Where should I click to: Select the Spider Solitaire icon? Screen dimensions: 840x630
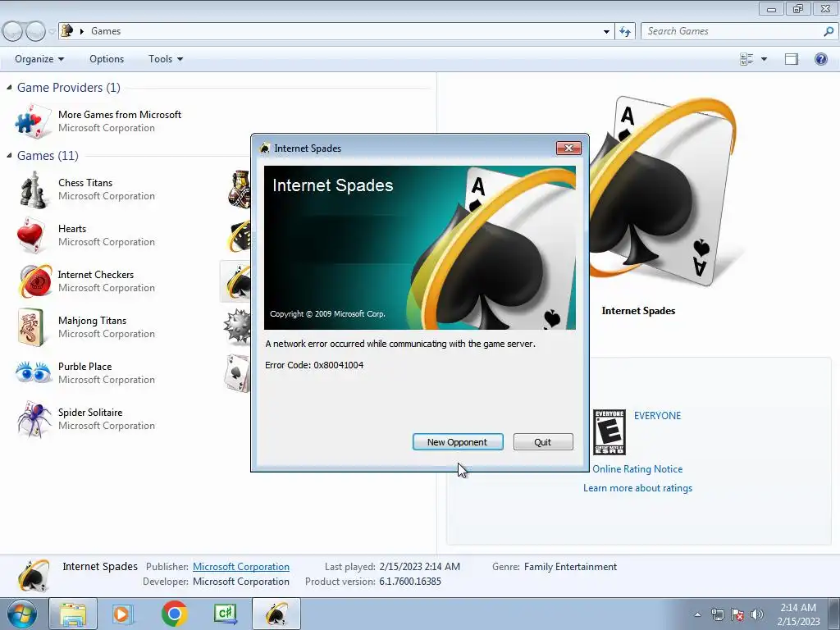pyautogui.click(x=33, y=419)
